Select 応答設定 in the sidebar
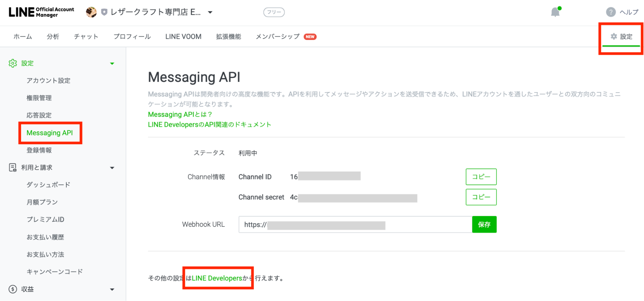This screenshot has height=301, width=644. point(39,115)
